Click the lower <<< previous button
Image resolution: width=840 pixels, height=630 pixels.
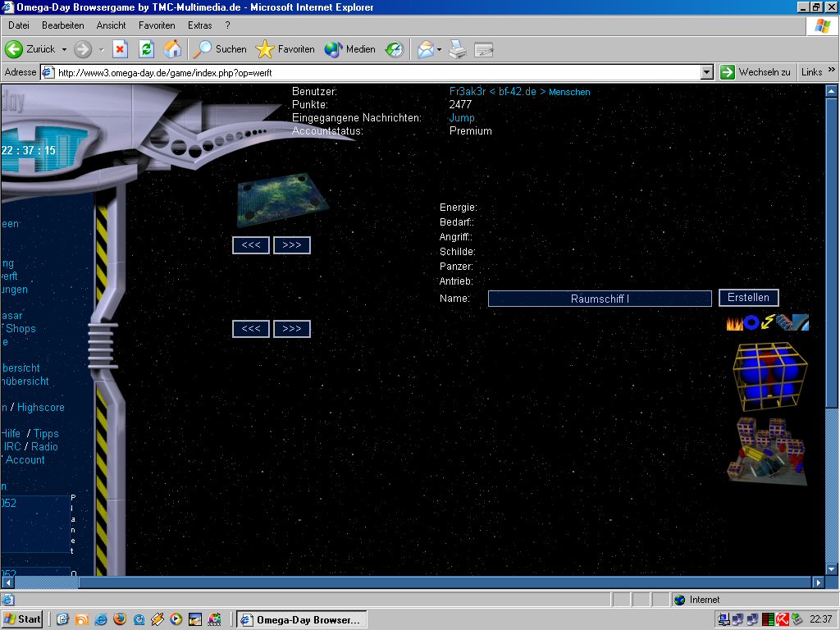[251, 329]
